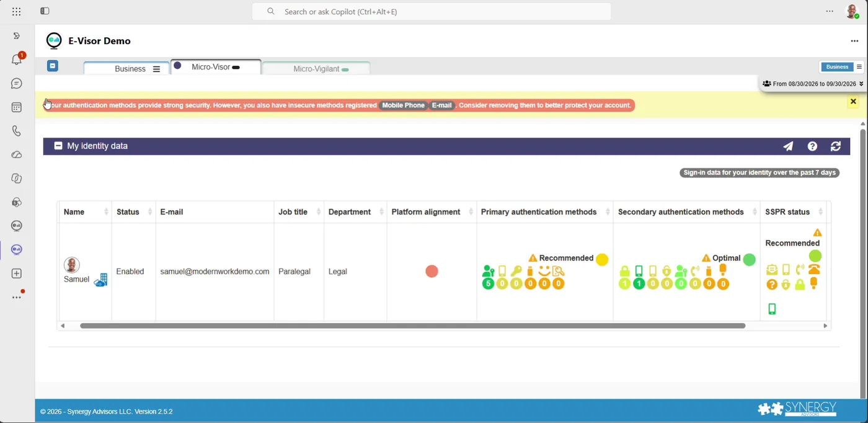Click the key icon in primary methods

click(516, 271)
